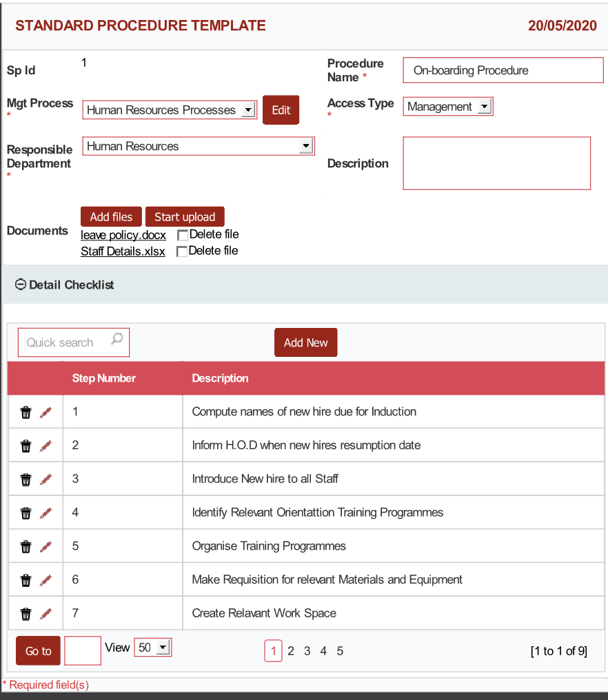608x700 pixels.
Task: Delete step 7 Create Relevant Work Space
Action: (x=26, y=613)
